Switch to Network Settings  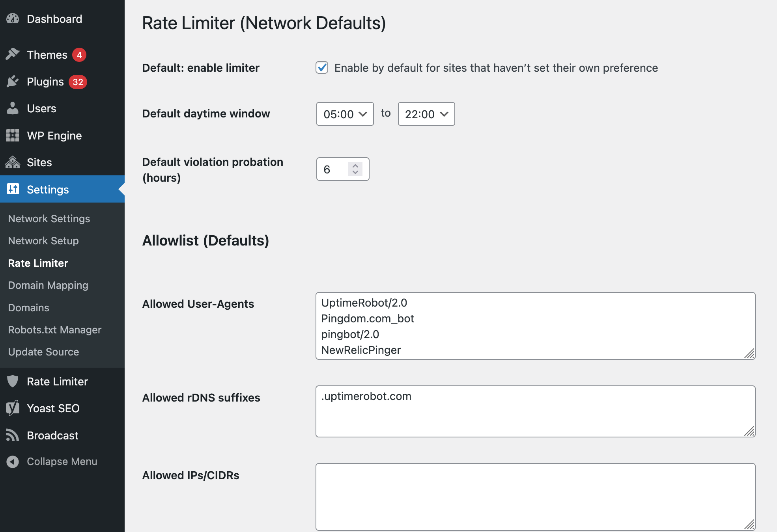(x=49, y=218)
